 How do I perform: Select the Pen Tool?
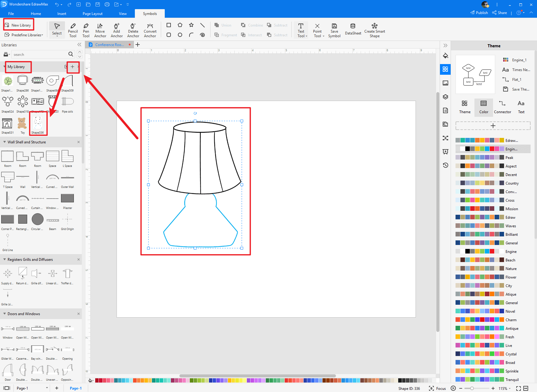tap(86, 30)
